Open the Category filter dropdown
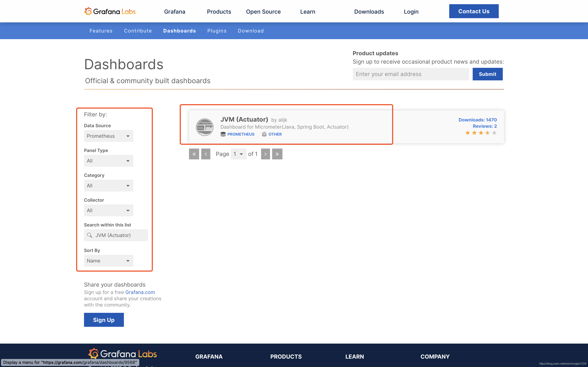 pyautogui.click(x=108, y=186)
